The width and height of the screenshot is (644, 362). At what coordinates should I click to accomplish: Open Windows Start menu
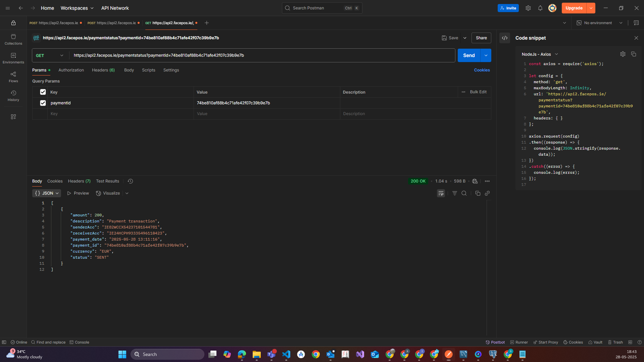pyautogui.click(x=122, y=354)
